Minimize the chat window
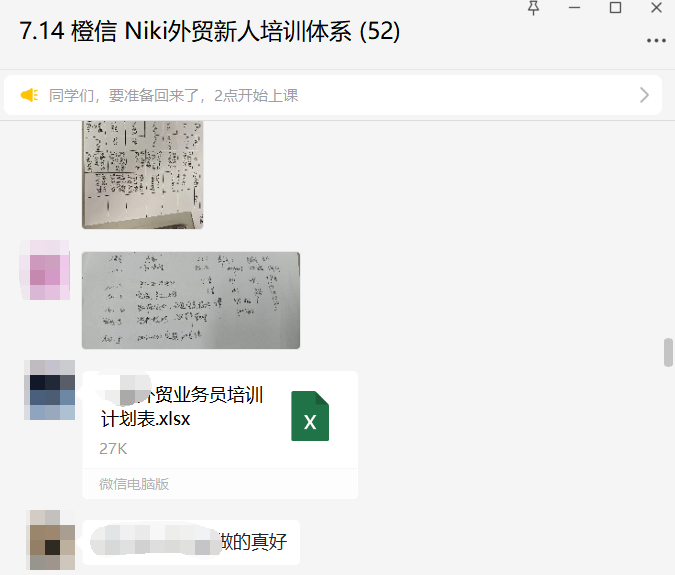 click(574, 8)
